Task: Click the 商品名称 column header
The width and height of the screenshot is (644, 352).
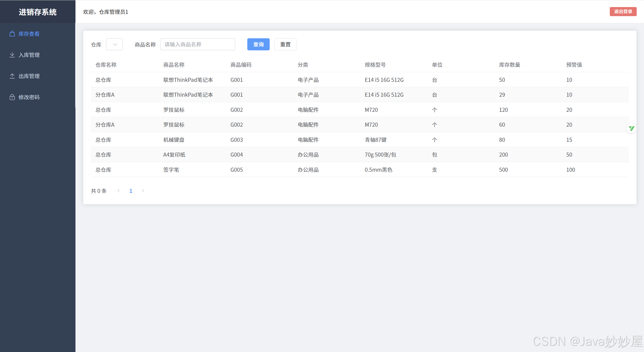Action: tap(174, 65)
